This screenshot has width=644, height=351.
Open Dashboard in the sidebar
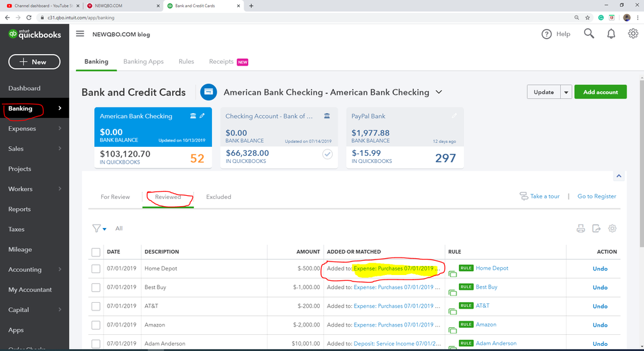[24, 88]
